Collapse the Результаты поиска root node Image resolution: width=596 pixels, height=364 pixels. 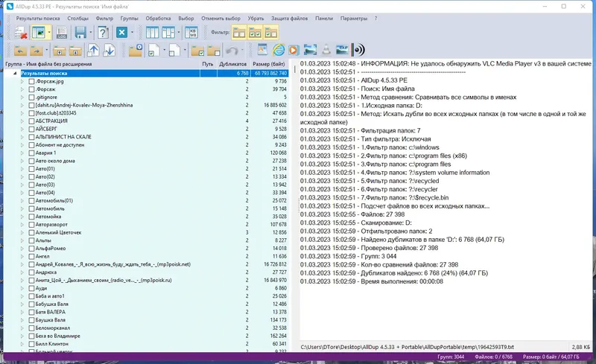click(x=15, y=74)
